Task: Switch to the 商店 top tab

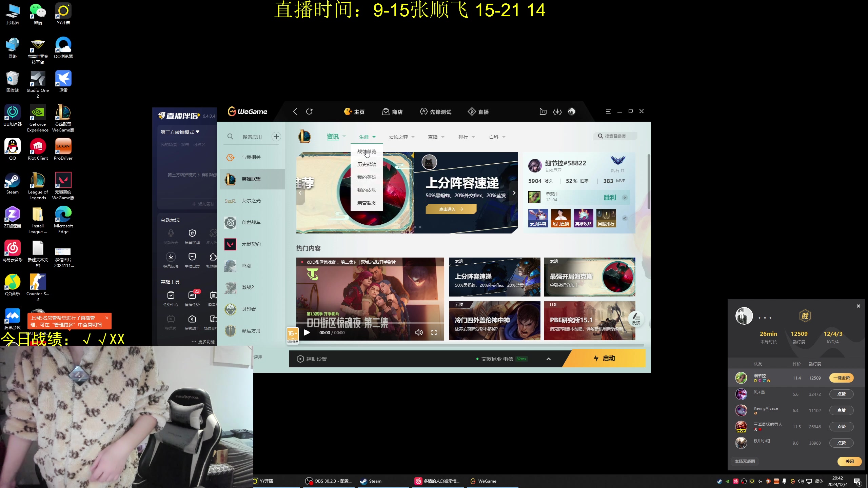Action: click(x=392, y=112)
